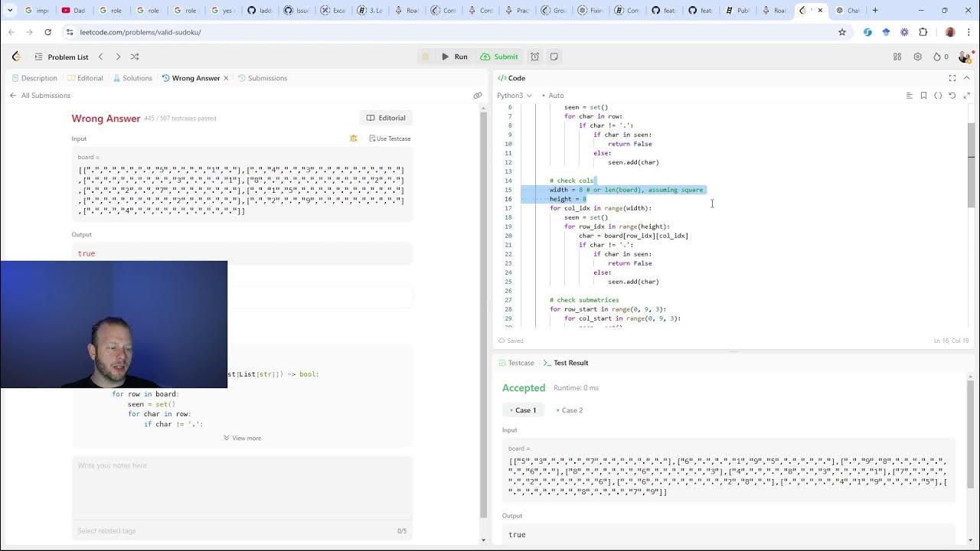980x551 pixels.
Task: Close the Wrong Answer tab
Action: (x=226, y=78)
